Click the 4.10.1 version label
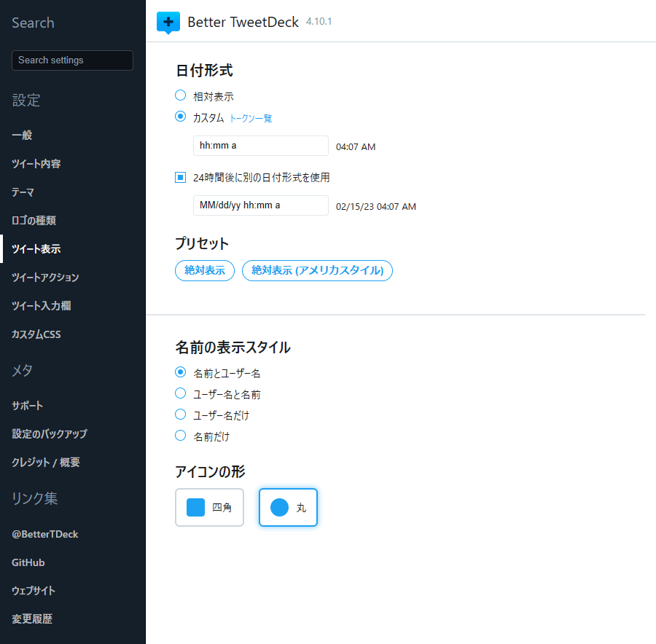656x644 pixels. [319, 21]
